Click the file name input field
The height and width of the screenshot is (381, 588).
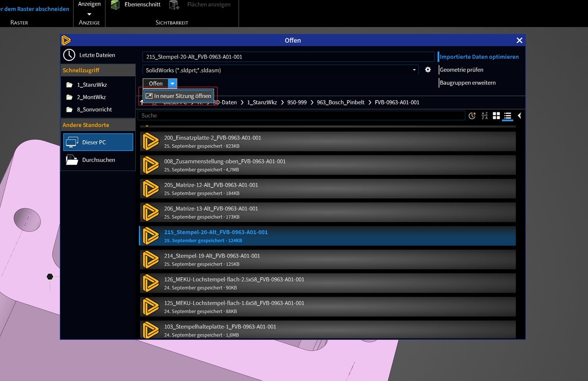pos(288,57)
